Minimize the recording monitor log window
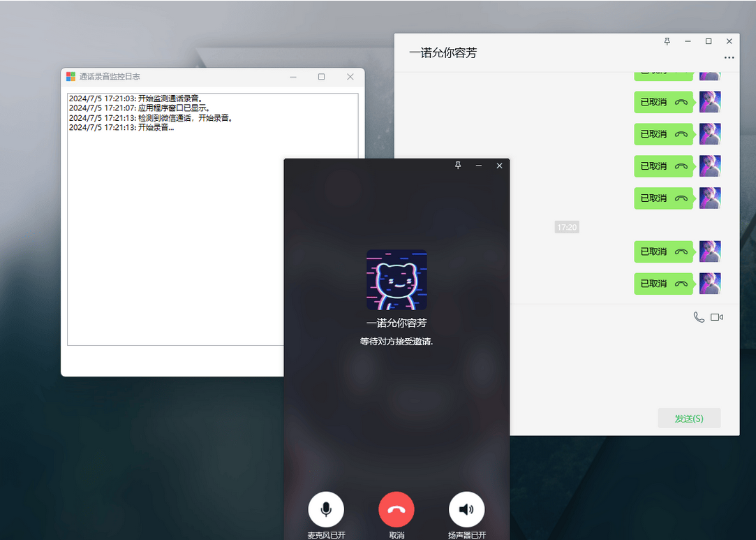 tap(293, 77)
